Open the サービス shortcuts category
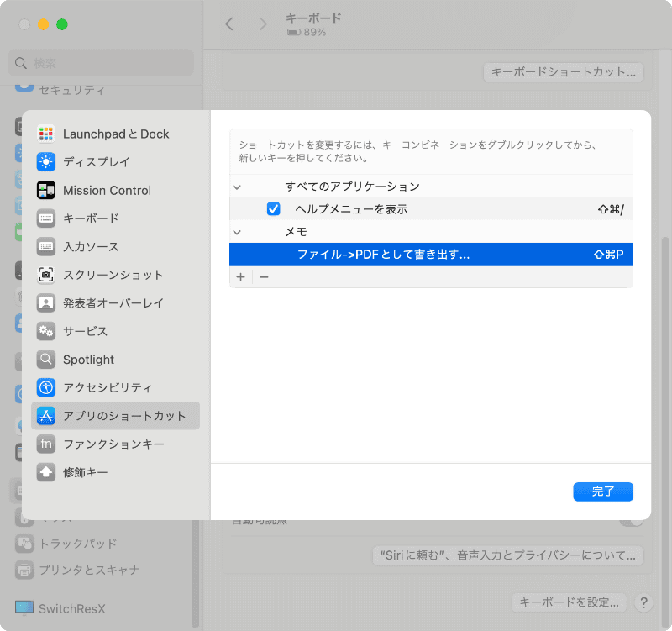Image resolution: width=672 pixels, height=631 pixels. click(x=48, y=331)
